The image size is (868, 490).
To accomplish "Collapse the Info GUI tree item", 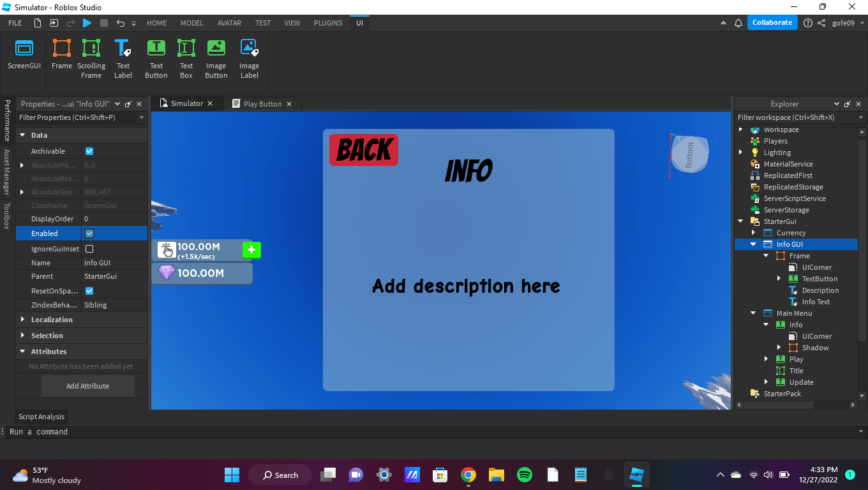I will point(753,244).
